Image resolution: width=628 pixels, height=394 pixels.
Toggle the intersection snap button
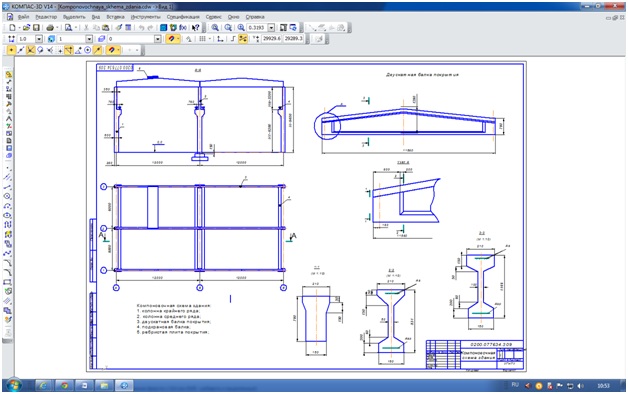[x=30, y=50]
